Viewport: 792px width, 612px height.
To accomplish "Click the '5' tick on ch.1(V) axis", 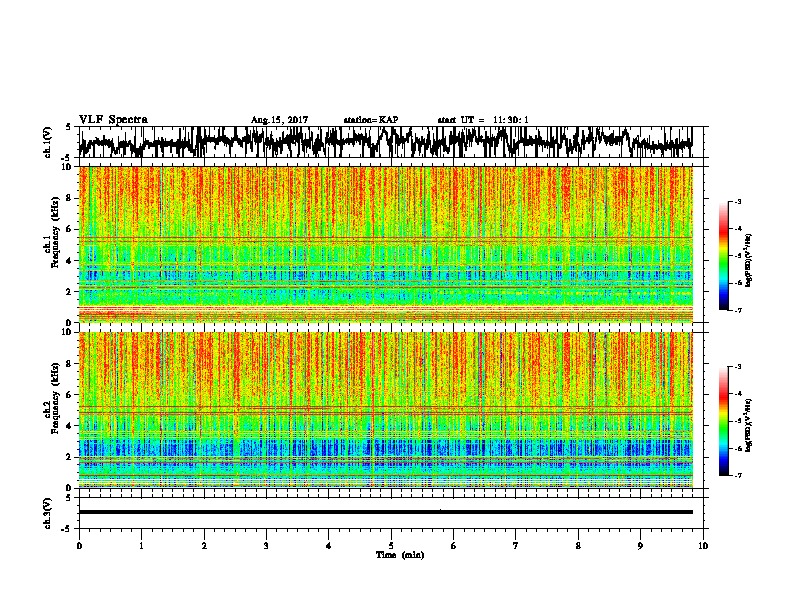I will point(68,127).
